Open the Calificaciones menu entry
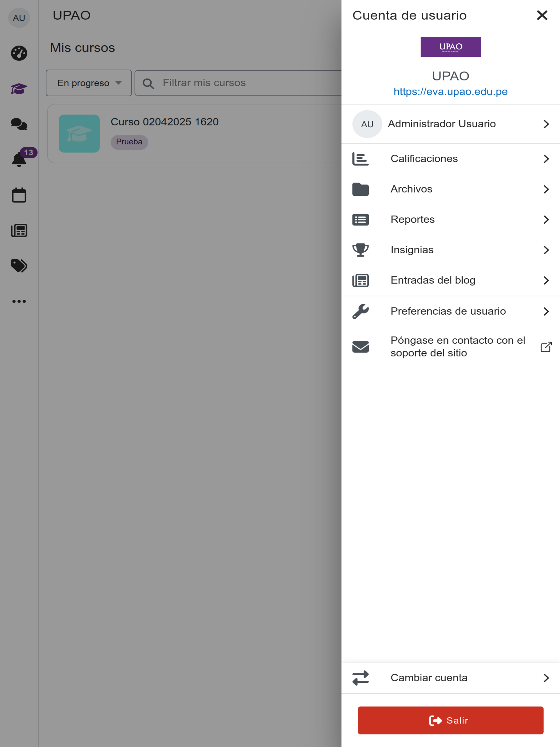The height and width of the screenshot is (747, 560). [x=451, y=159]
